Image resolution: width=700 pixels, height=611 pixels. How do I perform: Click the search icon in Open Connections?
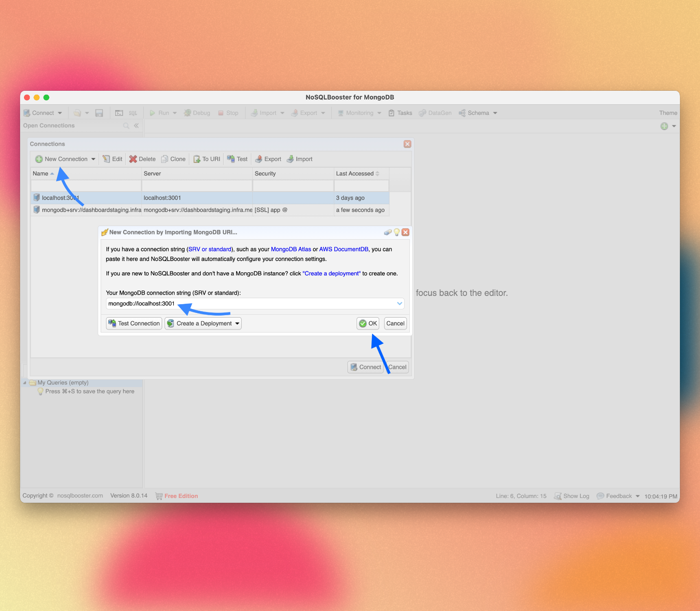126,126
